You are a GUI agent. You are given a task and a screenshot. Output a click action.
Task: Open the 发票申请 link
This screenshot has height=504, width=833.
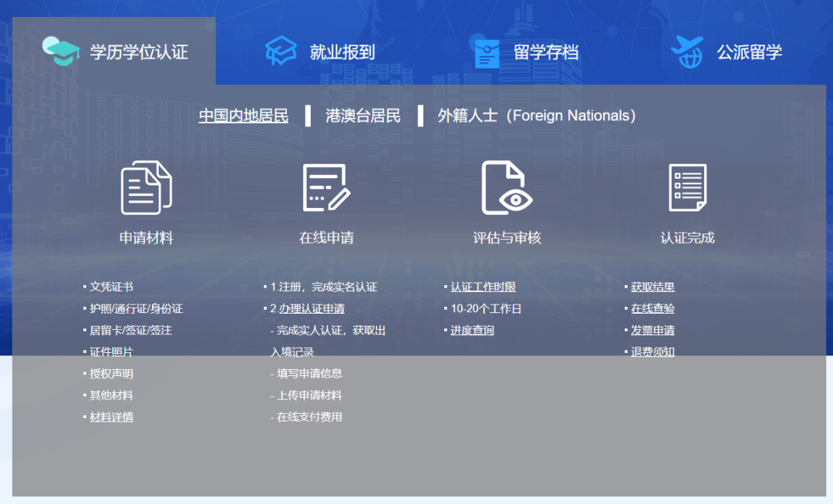tap(653, 331)
